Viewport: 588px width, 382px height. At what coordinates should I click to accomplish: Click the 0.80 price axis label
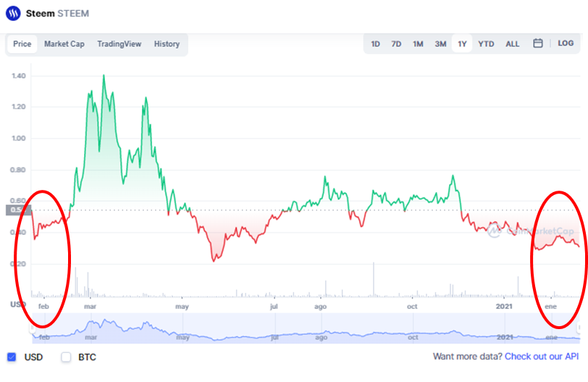18,170
